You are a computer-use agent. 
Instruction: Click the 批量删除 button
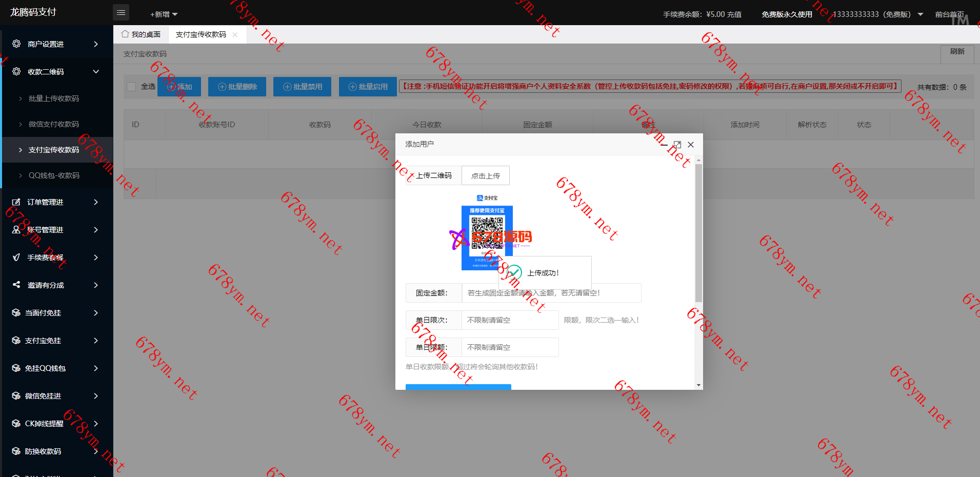coord(237,87)
